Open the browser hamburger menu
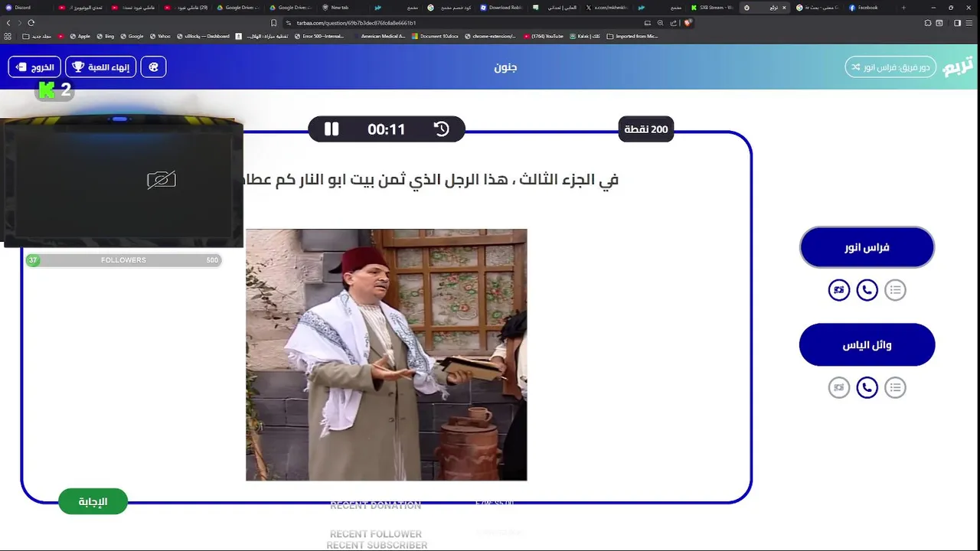This screenshot has width=980, height=551. pyautogui.click(x=970, y=23)
